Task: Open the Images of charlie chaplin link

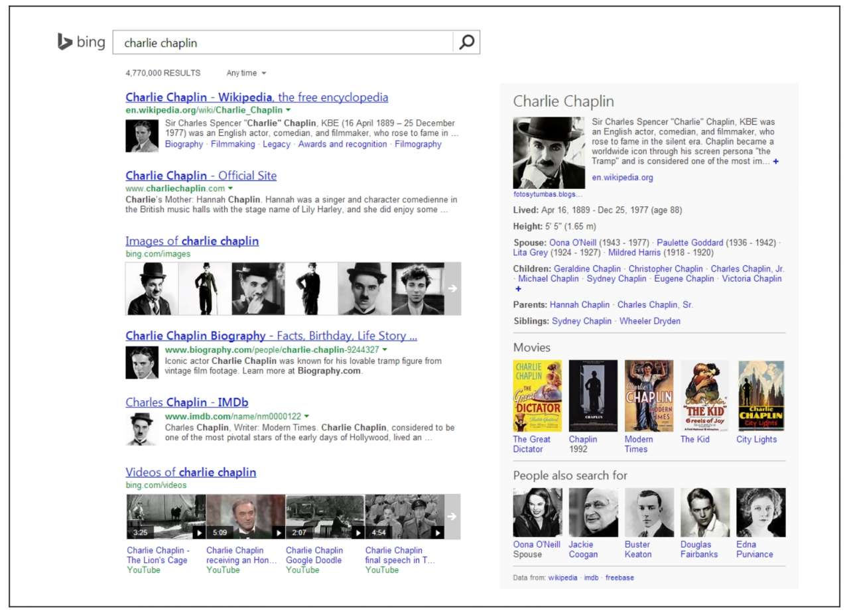Action: point(192,241)
